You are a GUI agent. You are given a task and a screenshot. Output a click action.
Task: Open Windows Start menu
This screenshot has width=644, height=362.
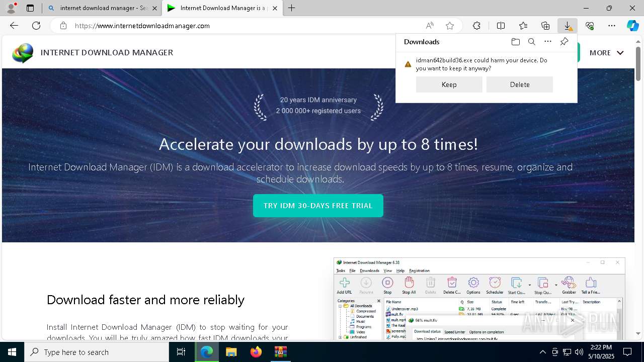click(x=12, y=352)
